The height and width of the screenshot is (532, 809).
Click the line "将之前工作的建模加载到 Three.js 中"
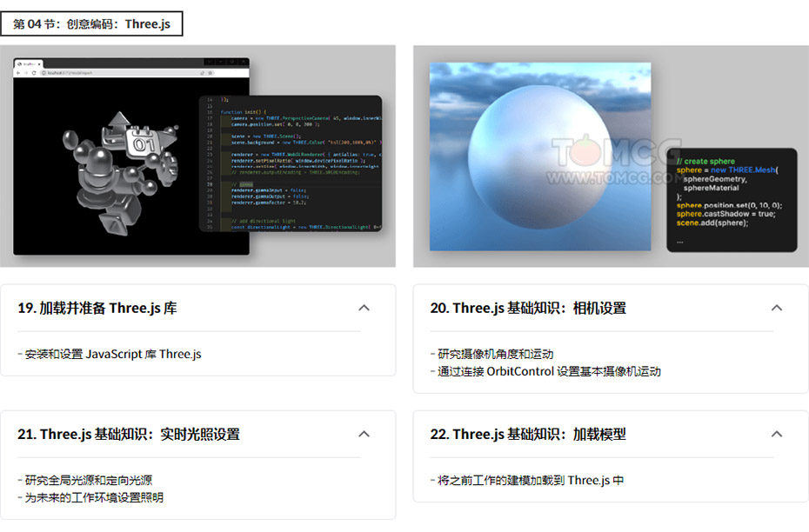click(x=531, y=481)
